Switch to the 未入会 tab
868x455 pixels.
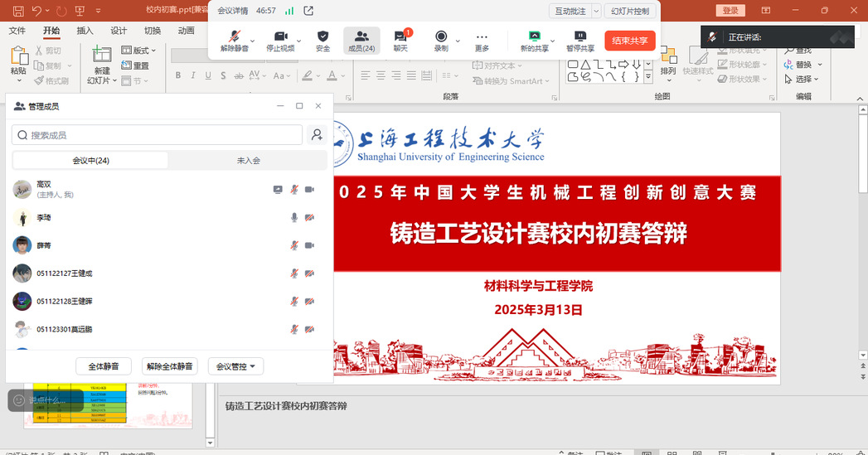(249, 161)
